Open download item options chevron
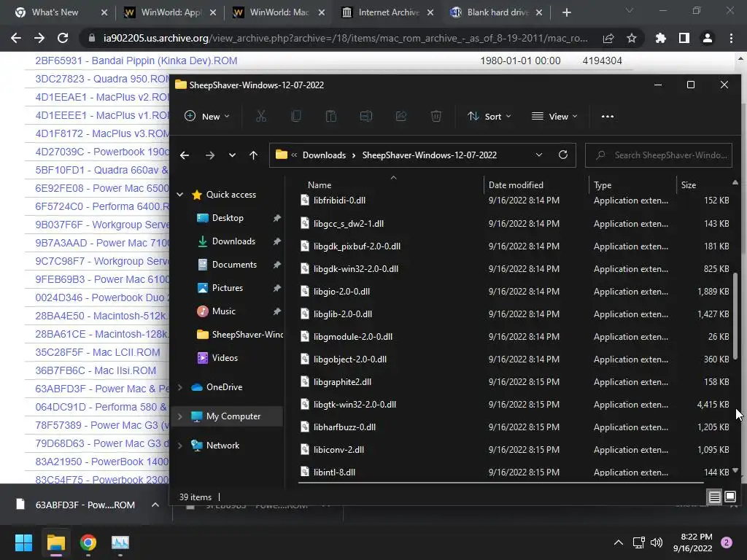The image size is (747, 560). (x=155, y=505)
